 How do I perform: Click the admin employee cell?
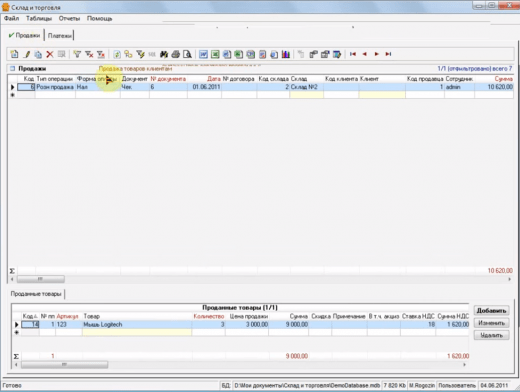point(459,87)
